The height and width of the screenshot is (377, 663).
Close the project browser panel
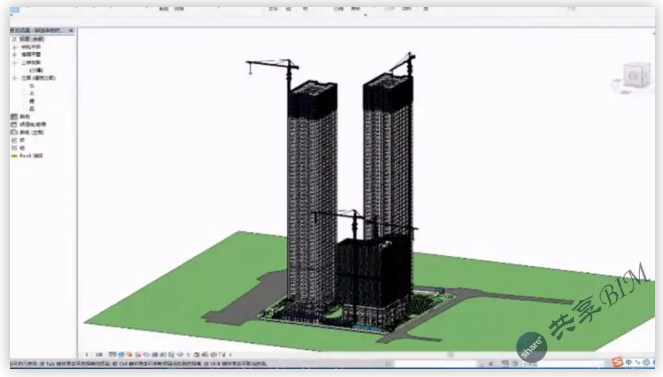pyautogui.click(x=71, y=30)
